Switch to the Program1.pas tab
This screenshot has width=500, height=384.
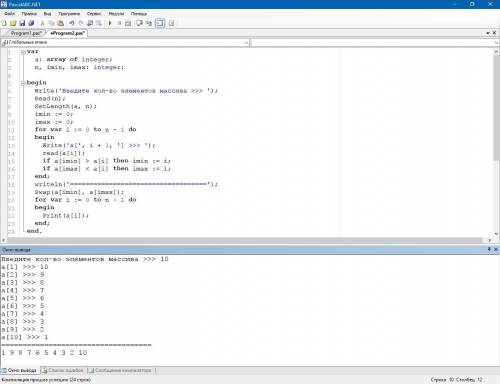(x=25, y=33)
